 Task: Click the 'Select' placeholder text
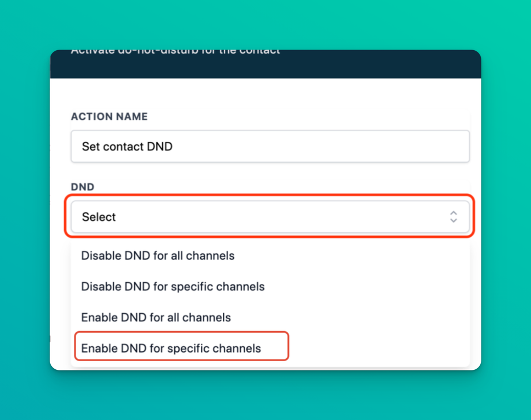click(99, 217)
